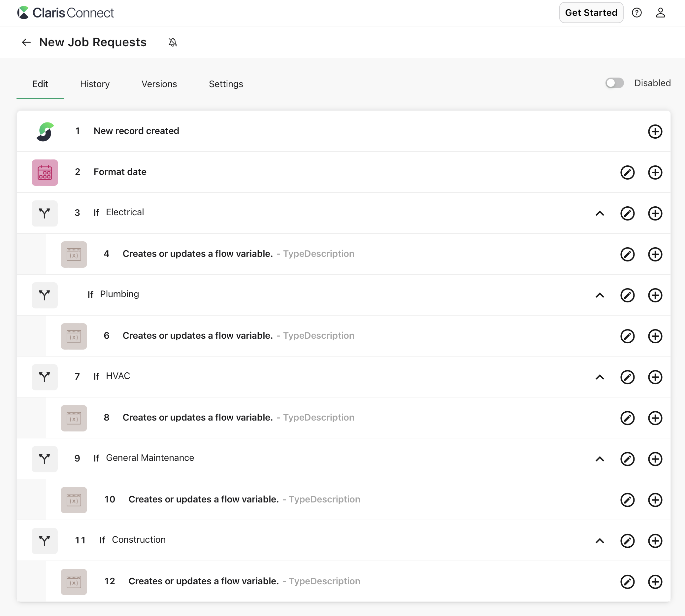Viewport: 685px width, 616px height.
Task: Toggle the notification bell beside flow title
Action: point(173,42)
